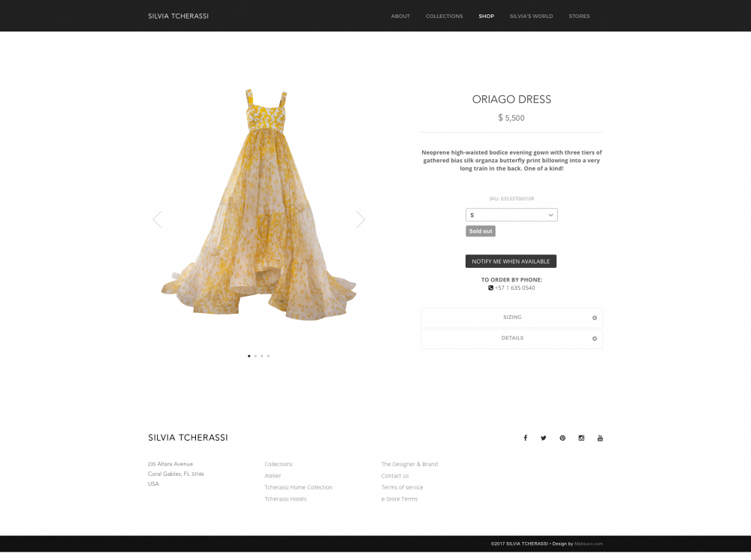Open Silvia's World menu item

(x=531, y=17)
